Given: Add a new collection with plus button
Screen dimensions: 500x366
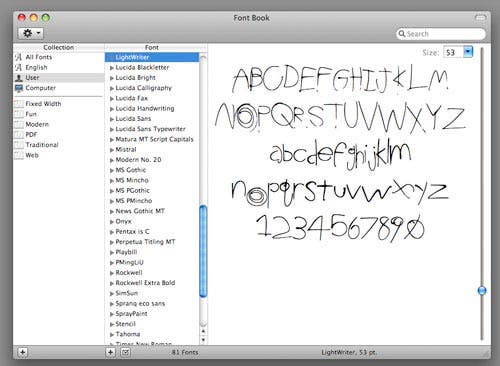Looking at the screenshot, I should pos(23,352).
